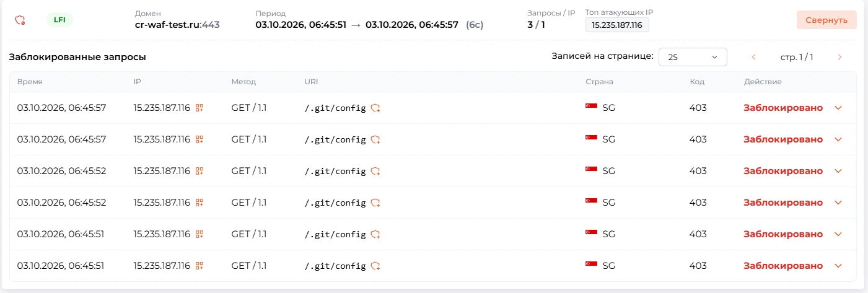Click Singapore flag in upper 06:45:51 row
Screen dimensions: 868x293
tap(591, 233)
